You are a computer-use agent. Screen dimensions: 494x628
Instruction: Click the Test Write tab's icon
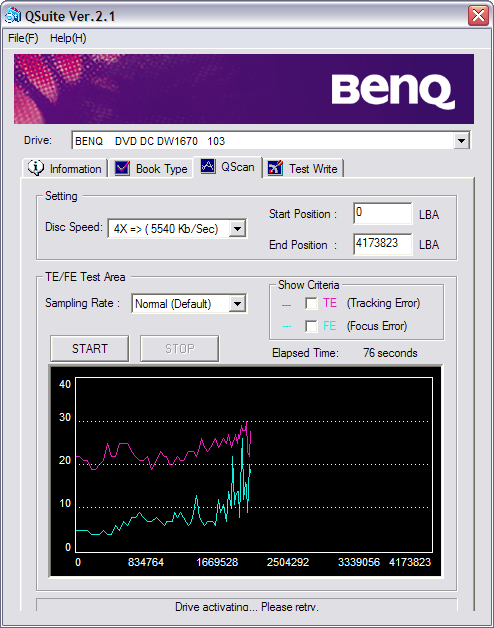tap(275, 168)
